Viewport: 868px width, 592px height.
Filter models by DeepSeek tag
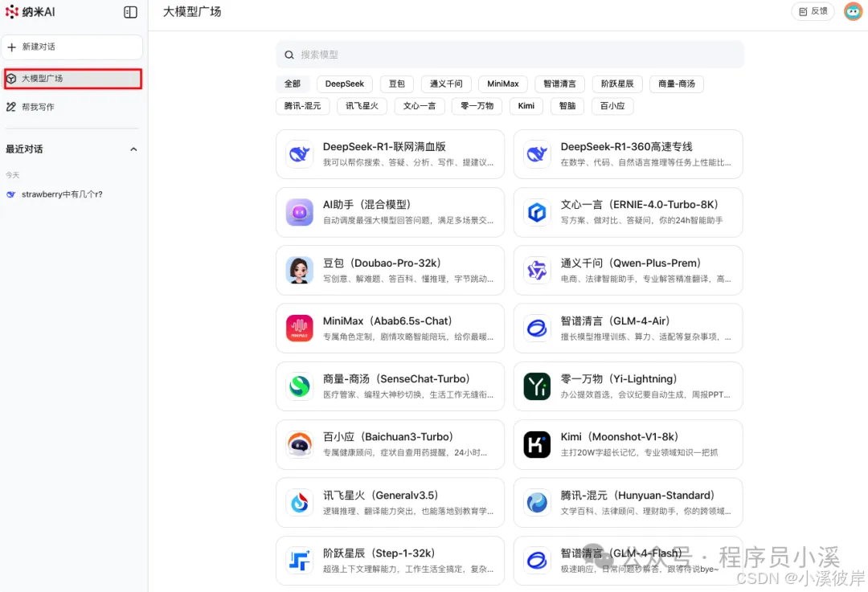click(x=344, y=84)
